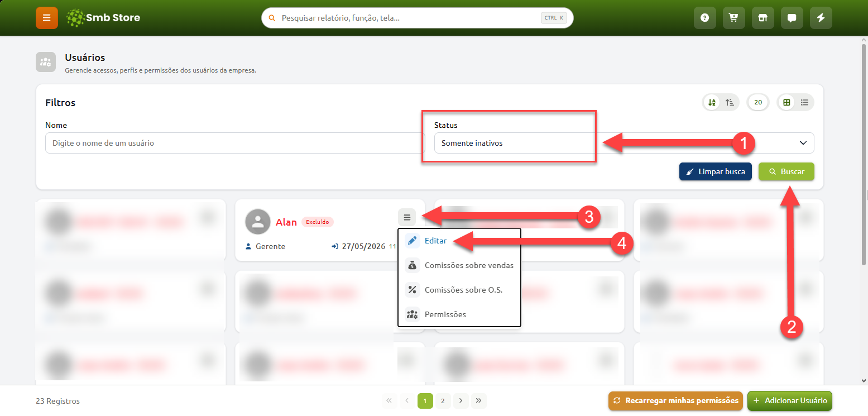Click the Usuários page header icon

click(x=46, y=62)
